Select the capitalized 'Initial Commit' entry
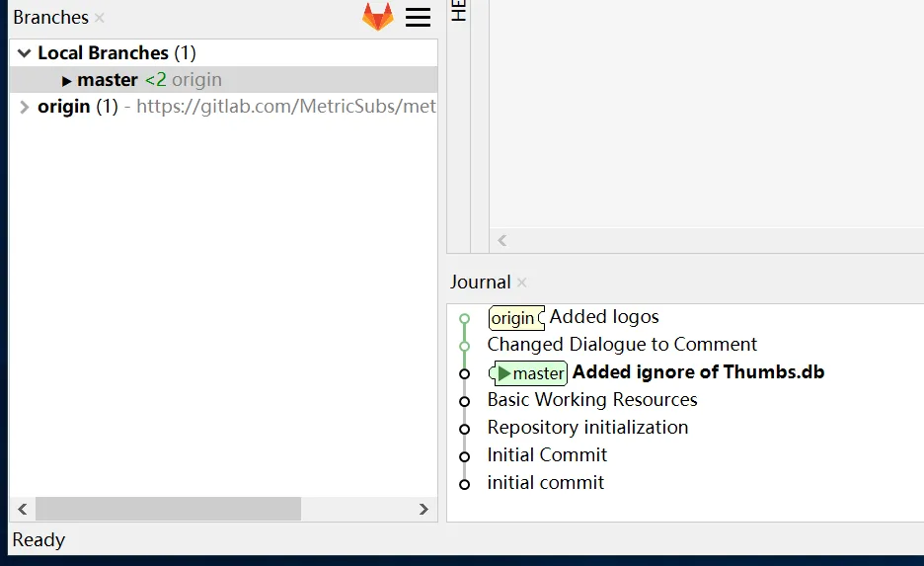This screenshot has height=566, width=924. tap(547, 455)
